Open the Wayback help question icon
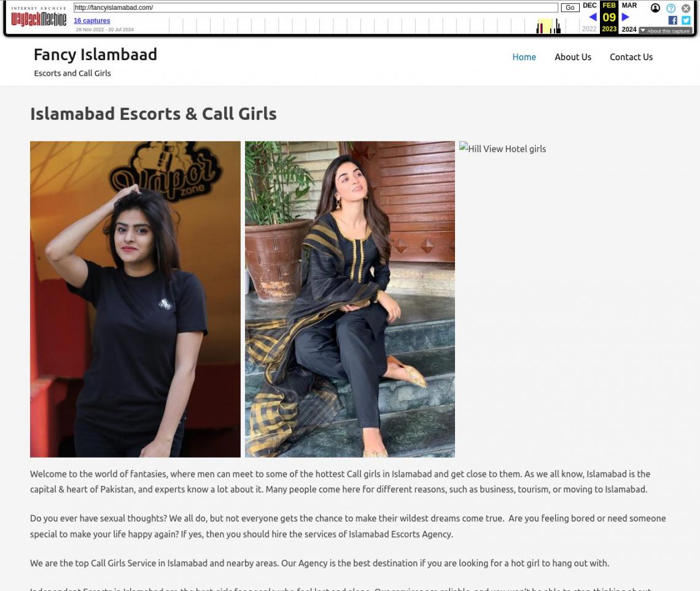 click(671, 8)
